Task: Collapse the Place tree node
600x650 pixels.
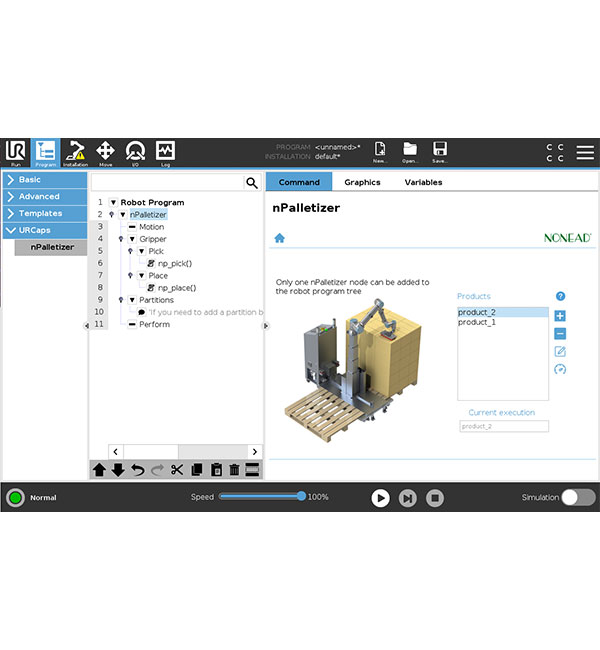Action: [141, 276]
